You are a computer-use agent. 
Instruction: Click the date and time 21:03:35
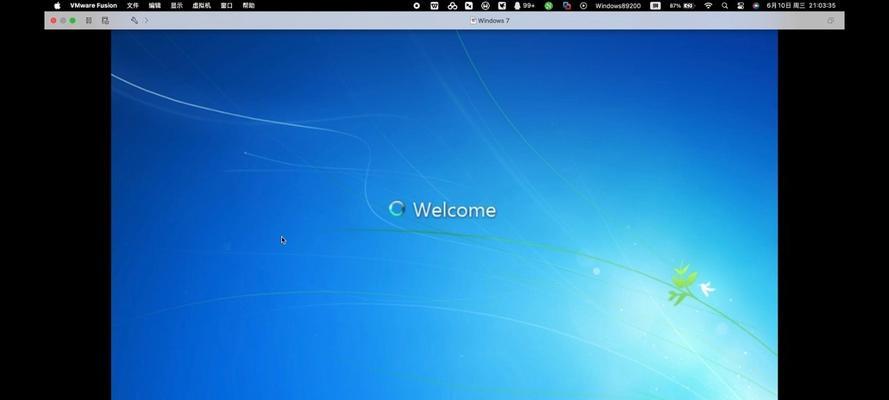tap(801, 6)
